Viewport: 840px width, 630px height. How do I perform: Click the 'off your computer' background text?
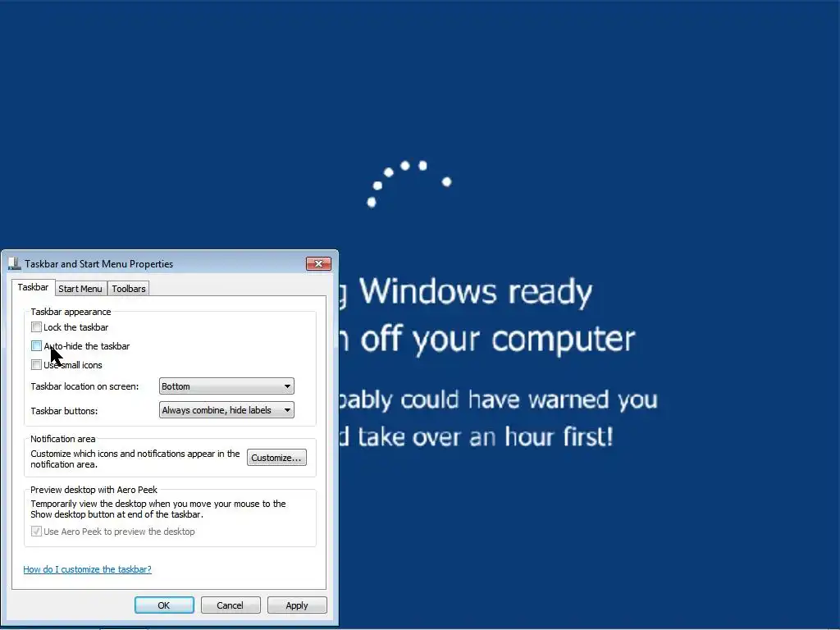point(498,339)
